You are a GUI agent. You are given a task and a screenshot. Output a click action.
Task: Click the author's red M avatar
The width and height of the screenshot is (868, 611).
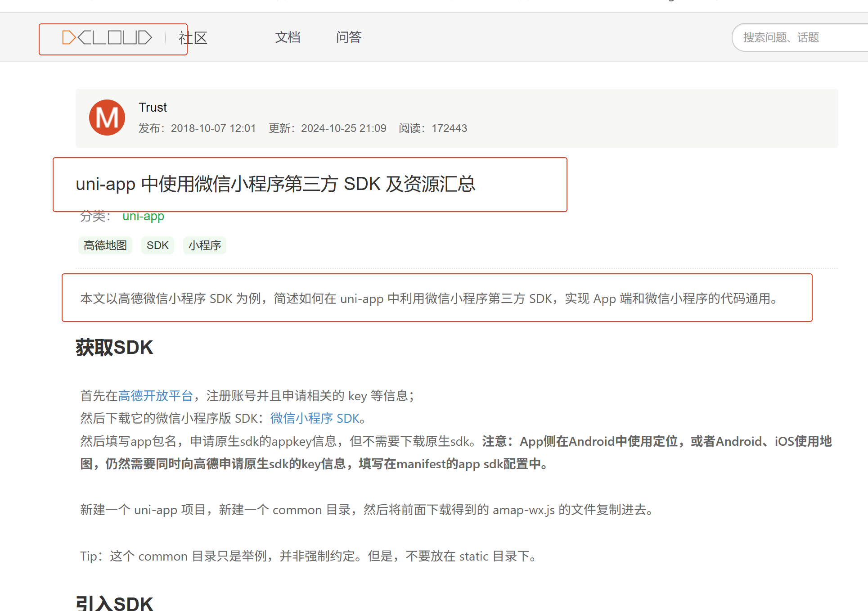tap(107, 118)
